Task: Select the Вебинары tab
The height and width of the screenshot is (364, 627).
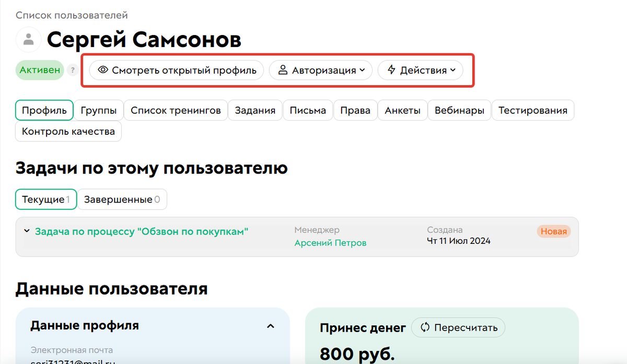Action: coord(459,110)
